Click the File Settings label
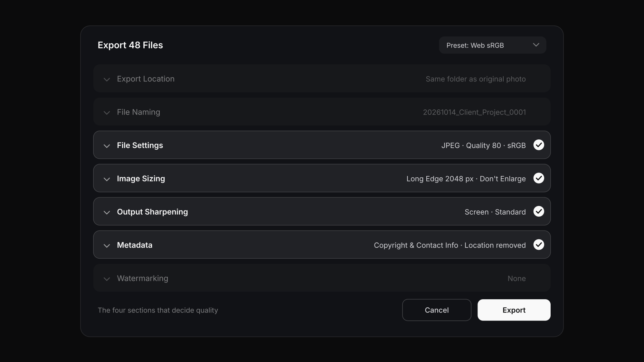The width and height of the screenshot is (644, 362). (x=140, y=145)
